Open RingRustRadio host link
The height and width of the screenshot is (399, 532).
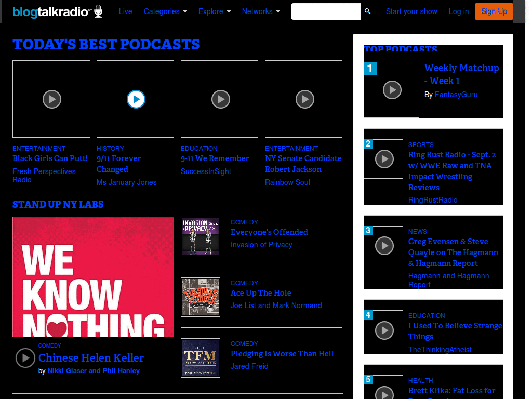click(433, 200)
